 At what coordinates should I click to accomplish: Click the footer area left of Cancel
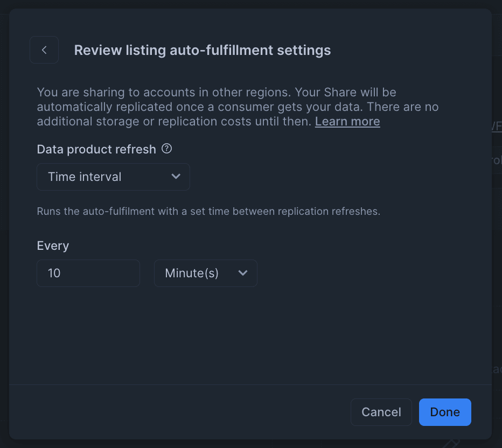coord(179,412)
